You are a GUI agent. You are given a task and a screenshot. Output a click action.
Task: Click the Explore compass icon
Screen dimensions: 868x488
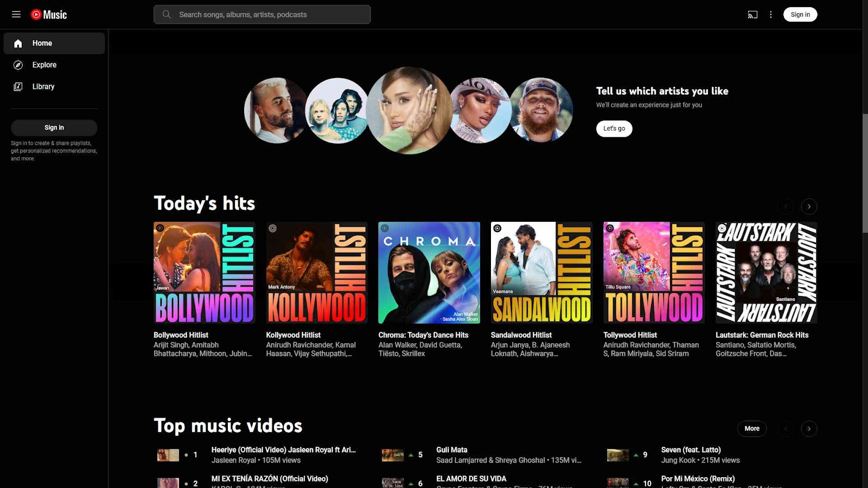pos(18,65)
